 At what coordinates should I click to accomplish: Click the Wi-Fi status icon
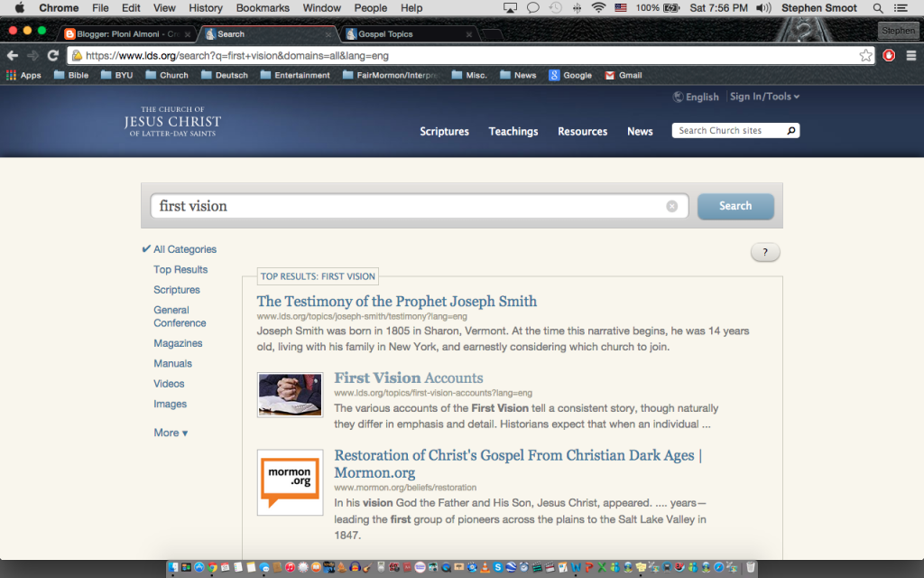pos(598,7)
